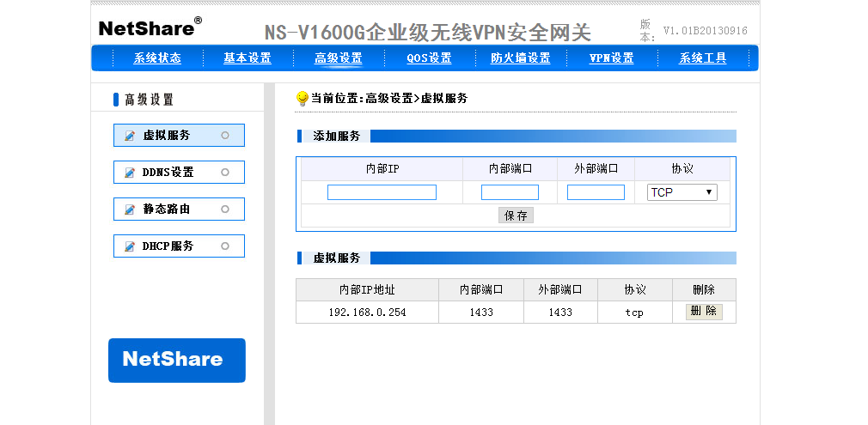Click the 删除 column header
Viewport: 868px width, 425px height.
click(704, 289)
